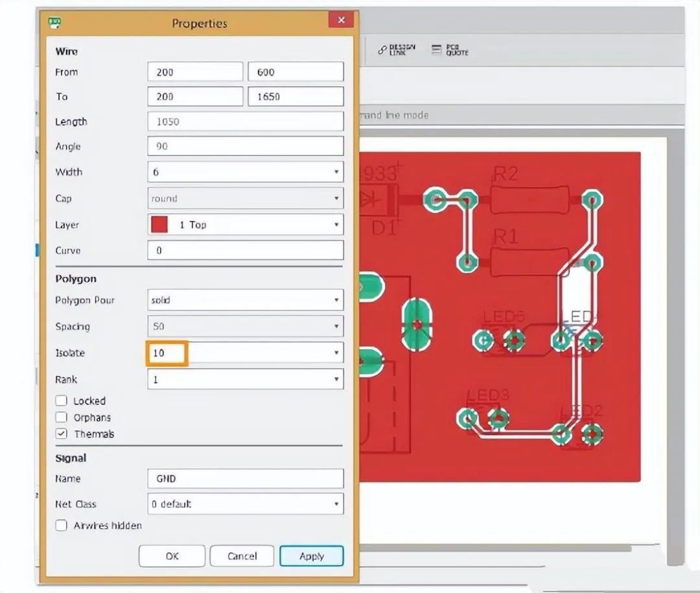Expand the Polygon Pour dropdown

pos(336,300)
